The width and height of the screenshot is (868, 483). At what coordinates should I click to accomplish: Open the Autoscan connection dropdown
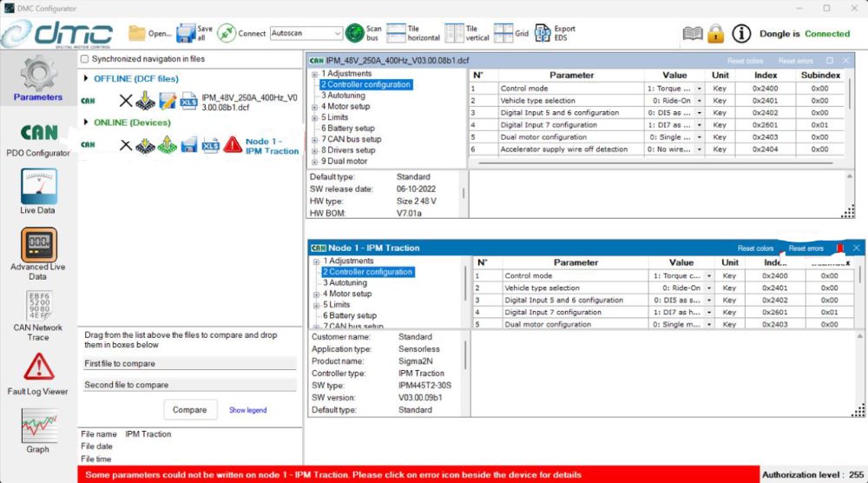(x=306, y=33)
